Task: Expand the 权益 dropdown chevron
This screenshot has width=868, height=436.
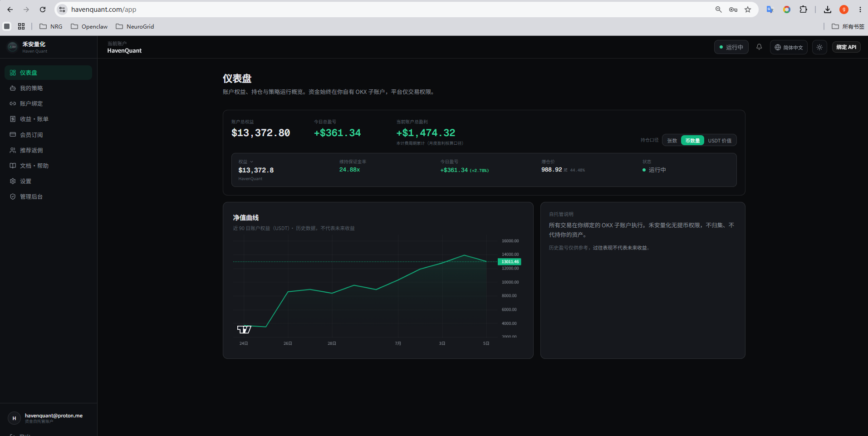Action: [x=251, y=162]
